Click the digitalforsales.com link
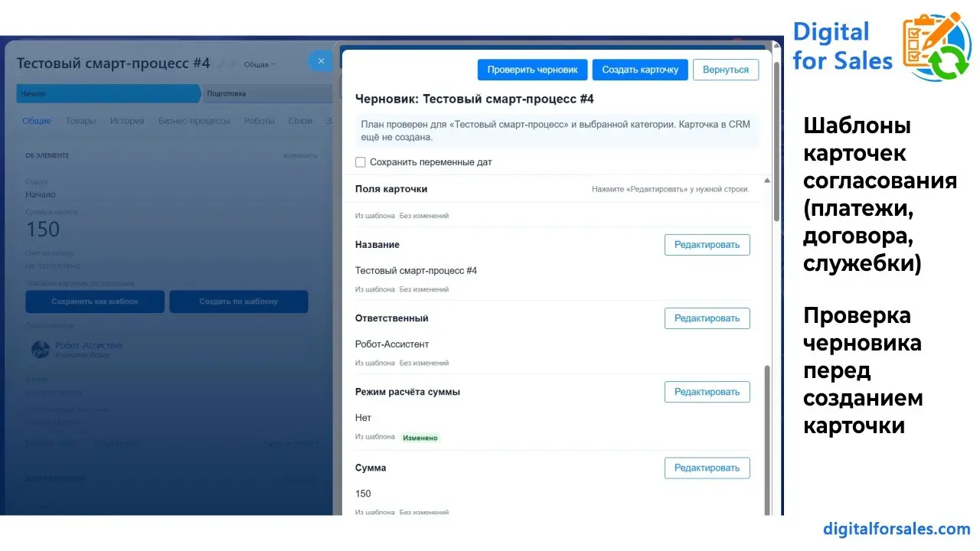 (897, 529)
